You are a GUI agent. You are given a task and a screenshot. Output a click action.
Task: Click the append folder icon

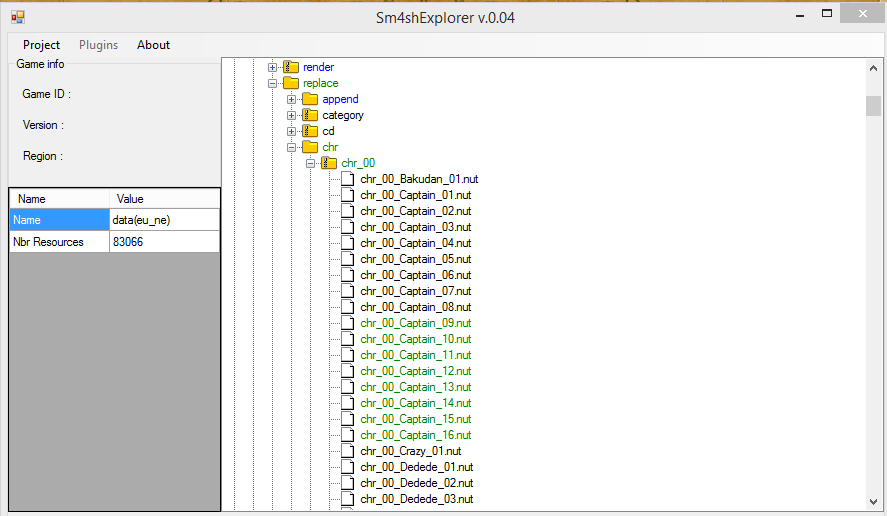(310, 99)
